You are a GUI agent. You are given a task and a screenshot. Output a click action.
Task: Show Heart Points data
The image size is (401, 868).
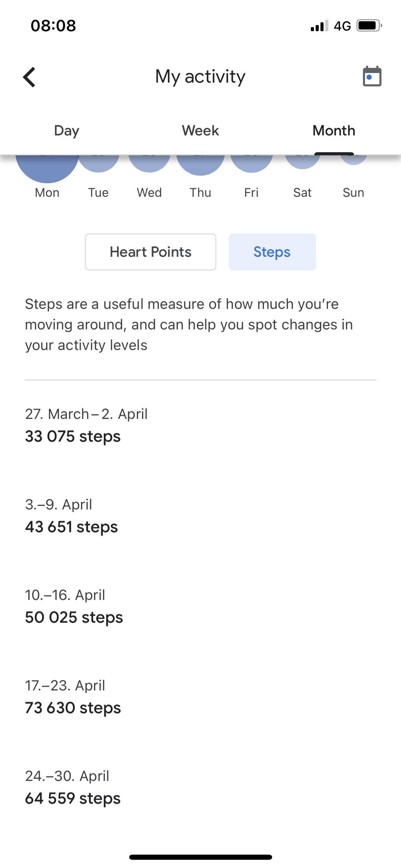coord(150,252)
